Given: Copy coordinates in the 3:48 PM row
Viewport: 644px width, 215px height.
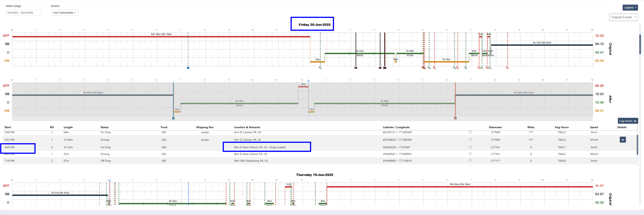Looking at the screenshot, I should coord(470,132).
